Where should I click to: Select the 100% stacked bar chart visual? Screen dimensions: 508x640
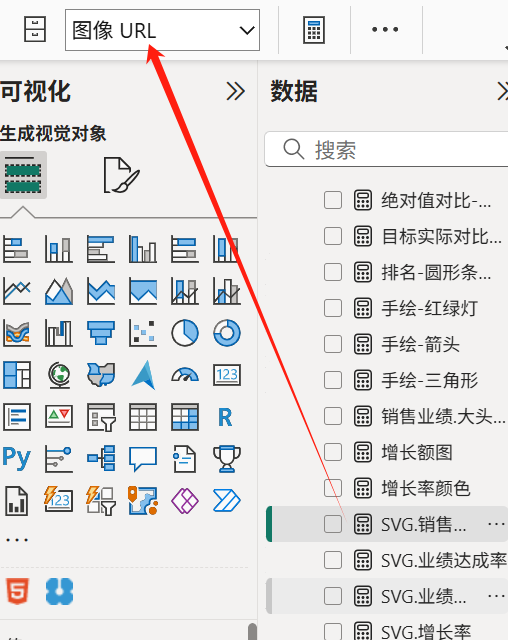point(185,249)
